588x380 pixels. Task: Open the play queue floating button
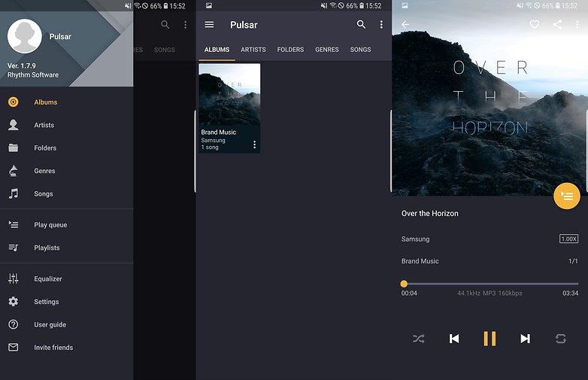tap(567, 196)
